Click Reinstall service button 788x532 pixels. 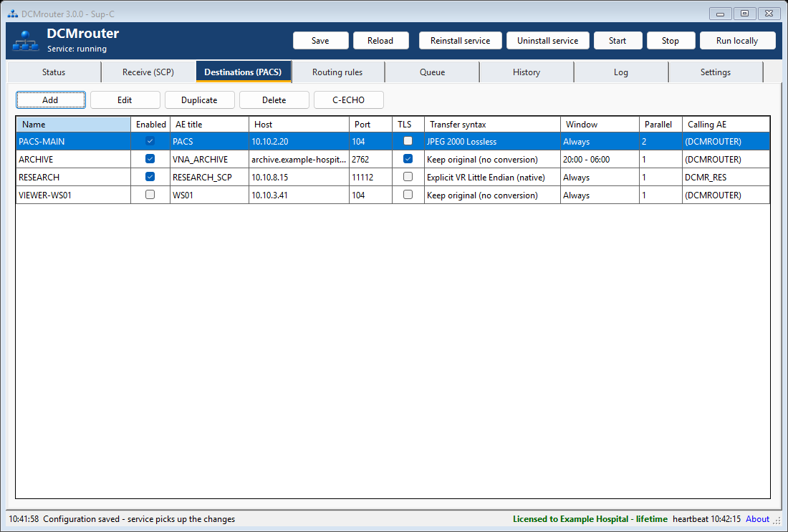tap(461, 41)
